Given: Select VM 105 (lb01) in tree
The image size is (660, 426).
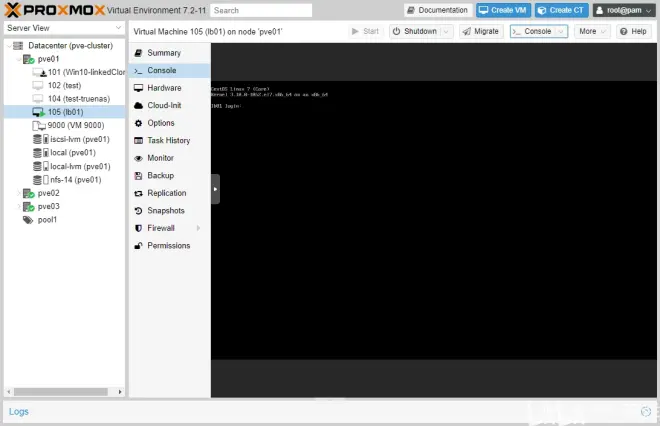Looking at the screenshot, I should pyautogui.click(x=64, y=112).
